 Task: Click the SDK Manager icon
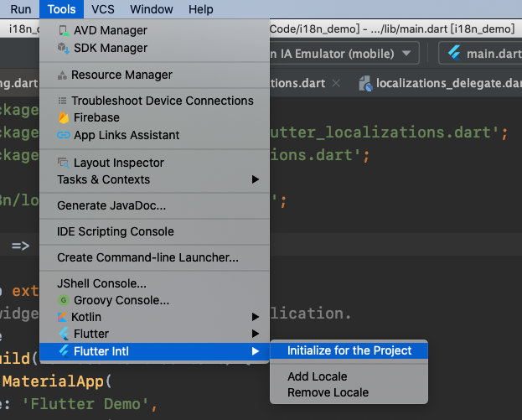pyautogui.click(x=64, y=49)
